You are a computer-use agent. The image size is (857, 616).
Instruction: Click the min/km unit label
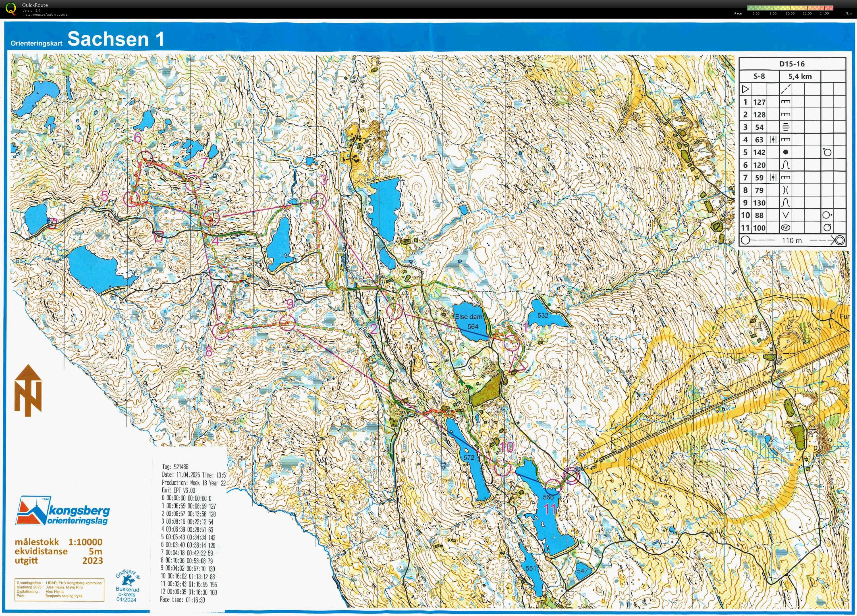click(845, 13)
